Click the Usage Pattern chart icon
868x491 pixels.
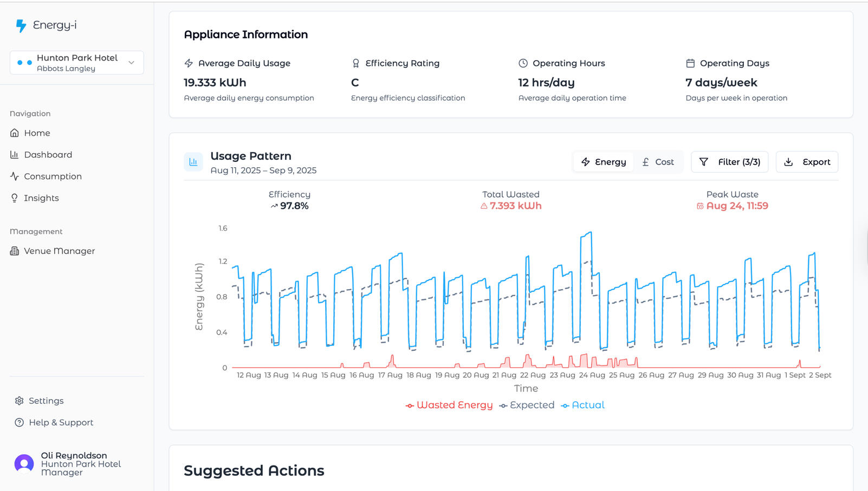pos(193,162)
